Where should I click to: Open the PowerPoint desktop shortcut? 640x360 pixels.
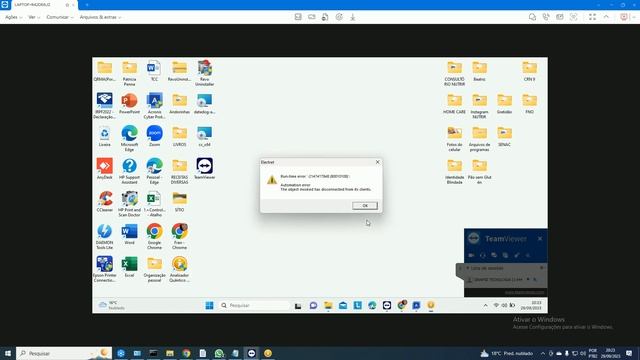129,104
